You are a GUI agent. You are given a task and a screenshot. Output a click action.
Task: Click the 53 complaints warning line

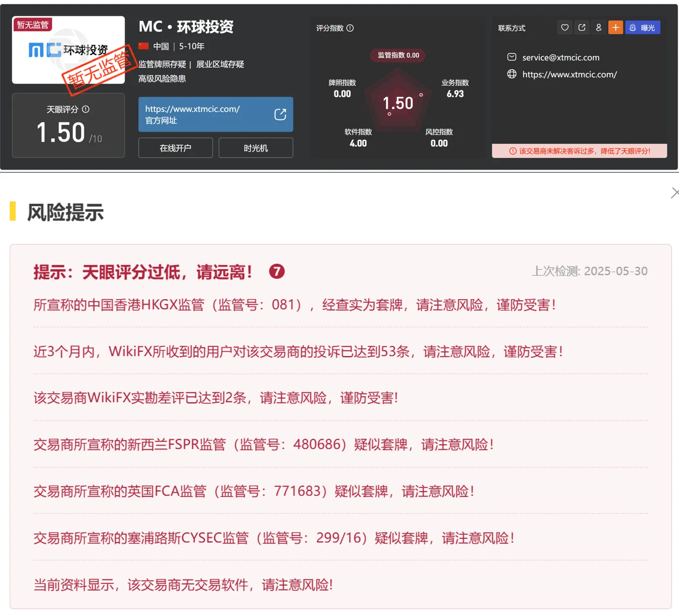tap(298, 351)
